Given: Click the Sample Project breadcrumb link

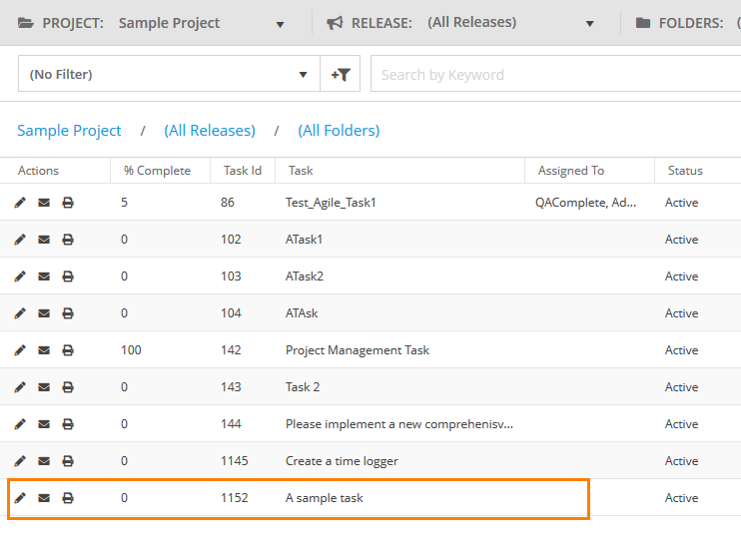Looking at the screenshot, I should 69,131.
